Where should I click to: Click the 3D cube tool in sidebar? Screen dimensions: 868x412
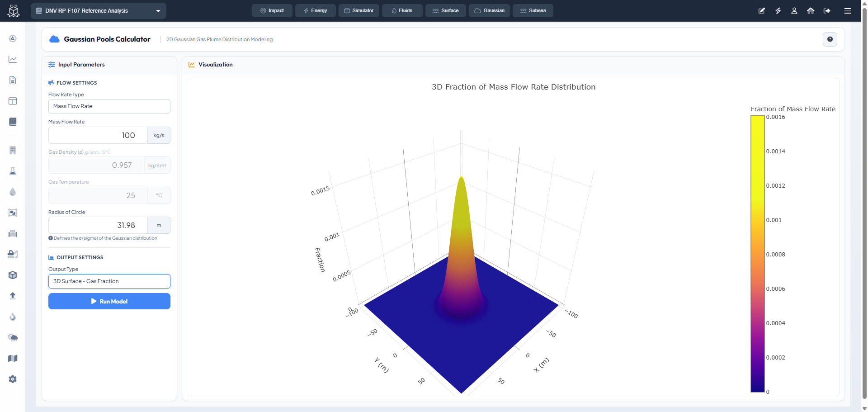(x=12, y=275)
